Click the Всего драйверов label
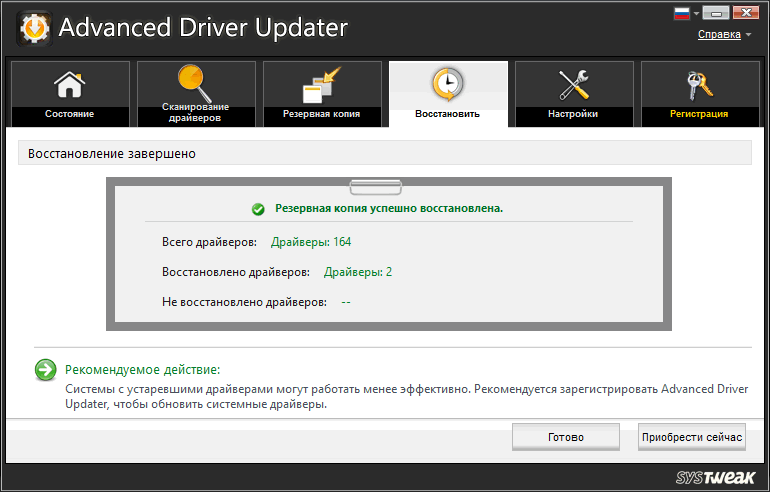This screenshot has width=770, height=492. click(x=209, y=242)
